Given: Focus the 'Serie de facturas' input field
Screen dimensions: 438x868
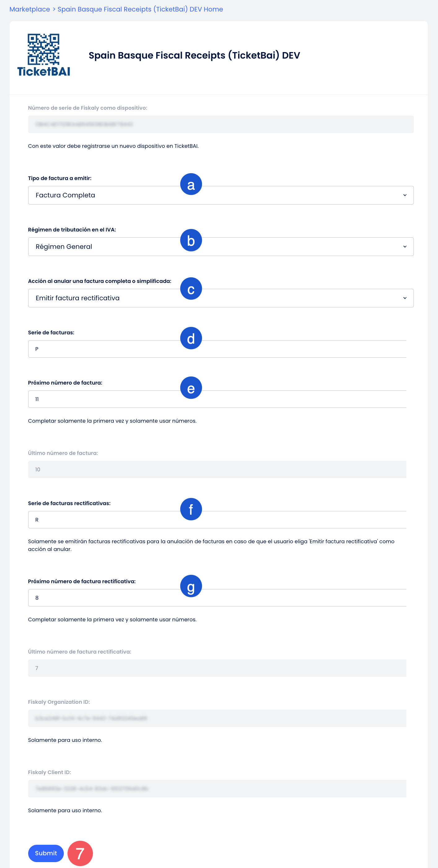Looking at the screenshot, I should 217,349.
